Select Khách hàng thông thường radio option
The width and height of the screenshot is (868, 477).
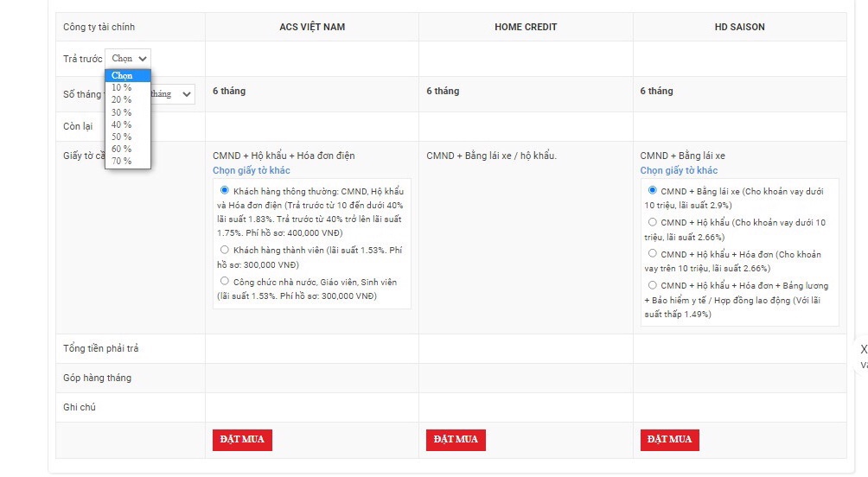pyautogui.click(x=224, y=190)
